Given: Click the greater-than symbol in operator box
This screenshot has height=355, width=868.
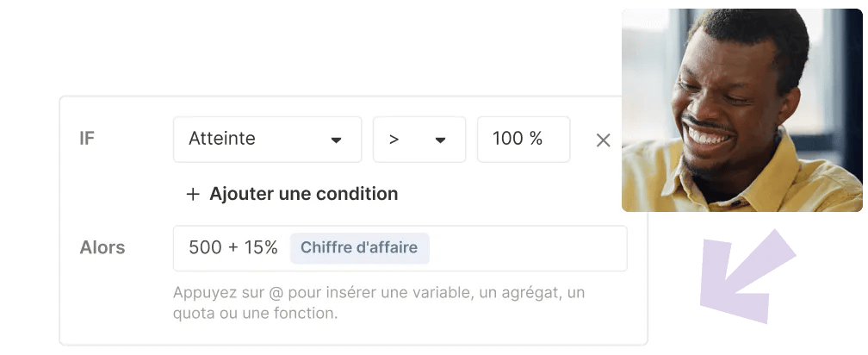Looking at the screenshot, I should 394,140.
